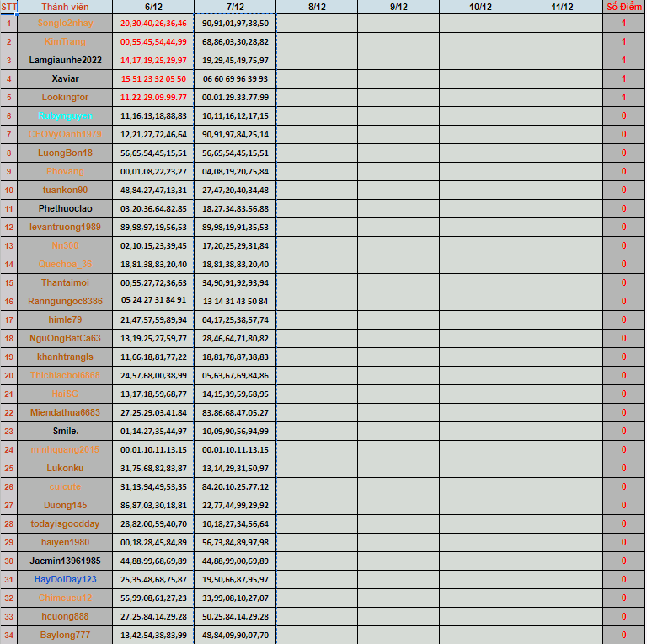Click cell 10,11,16,12,17,15
647x644 pixels.
[235, 116]
